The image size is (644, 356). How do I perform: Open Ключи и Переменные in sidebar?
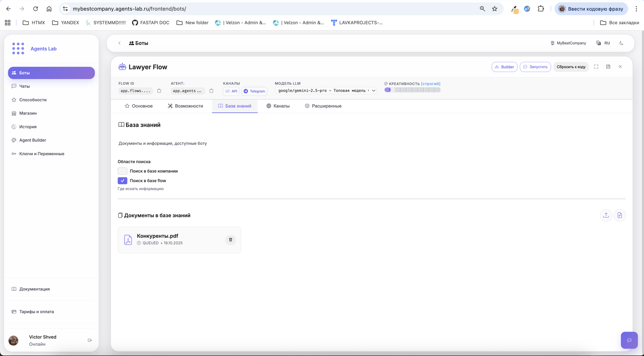(x=41, y=154)
